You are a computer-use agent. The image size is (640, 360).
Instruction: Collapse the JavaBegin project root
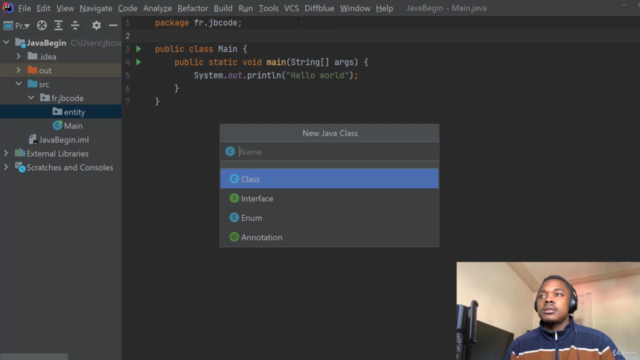tap(6, 42)
